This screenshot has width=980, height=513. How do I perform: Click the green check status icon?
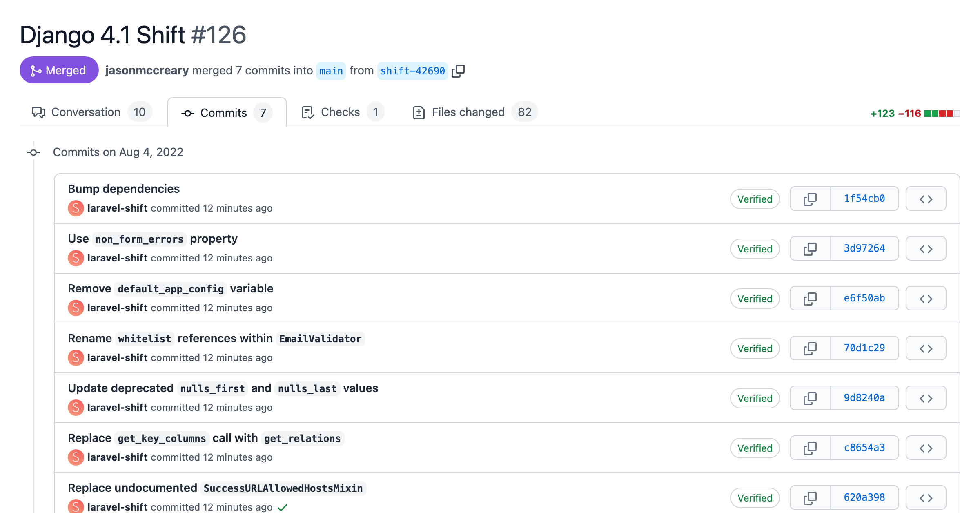pyautogui.click(x=283, y=507)
